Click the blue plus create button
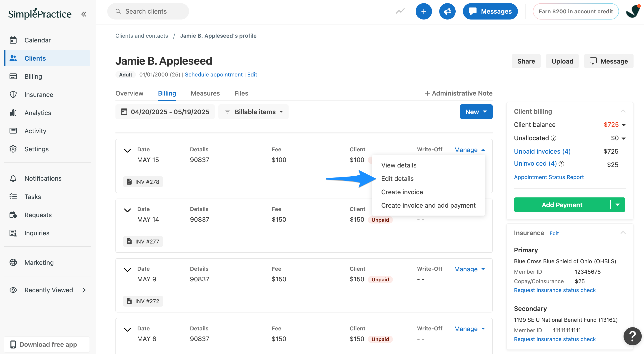The image size is (644, 354). pos(424,11)
